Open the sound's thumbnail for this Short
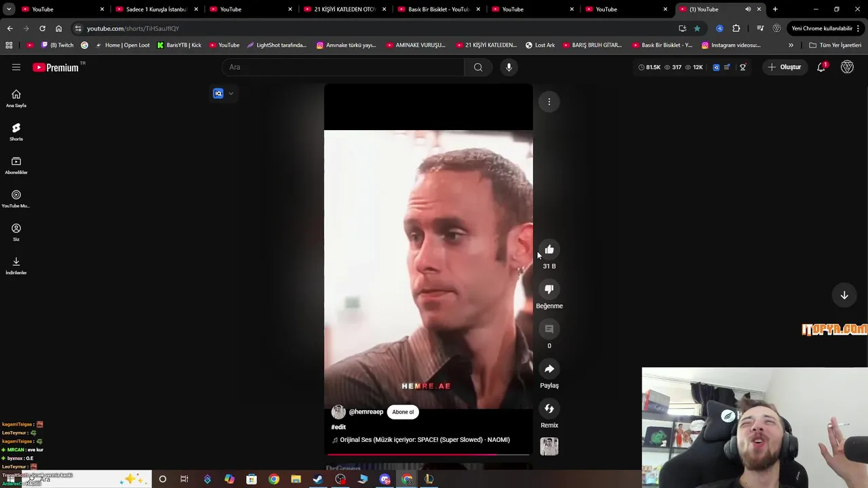The image size is (868, 488). (549, 447)
